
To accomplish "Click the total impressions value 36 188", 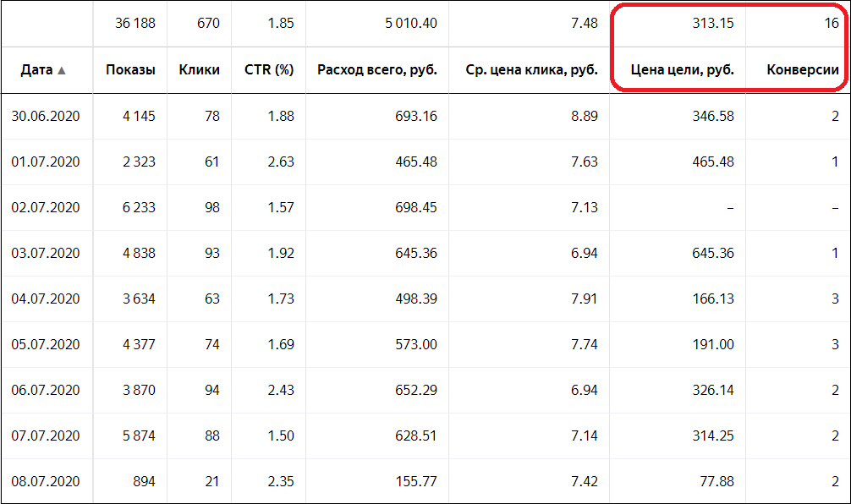I will pos(135,24).
